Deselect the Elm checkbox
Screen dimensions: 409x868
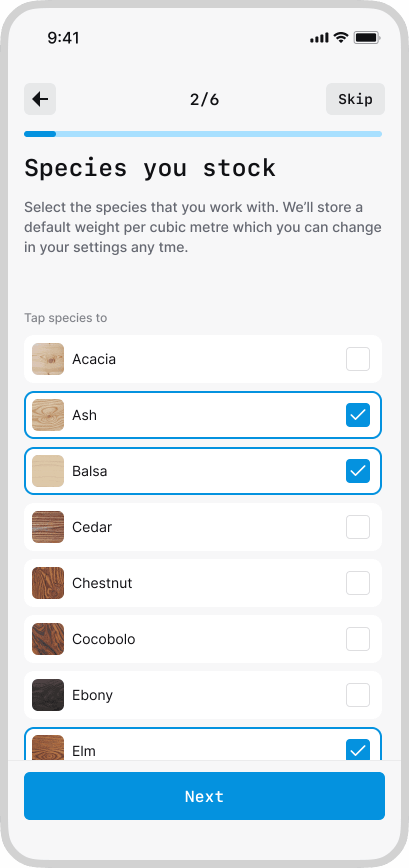(358, 749)
